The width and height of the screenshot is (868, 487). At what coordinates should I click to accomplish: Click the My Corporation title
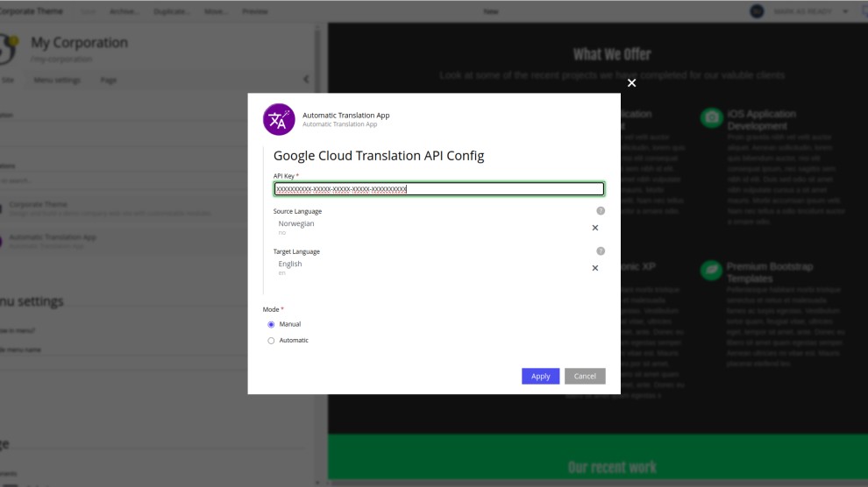coord(79,43)
